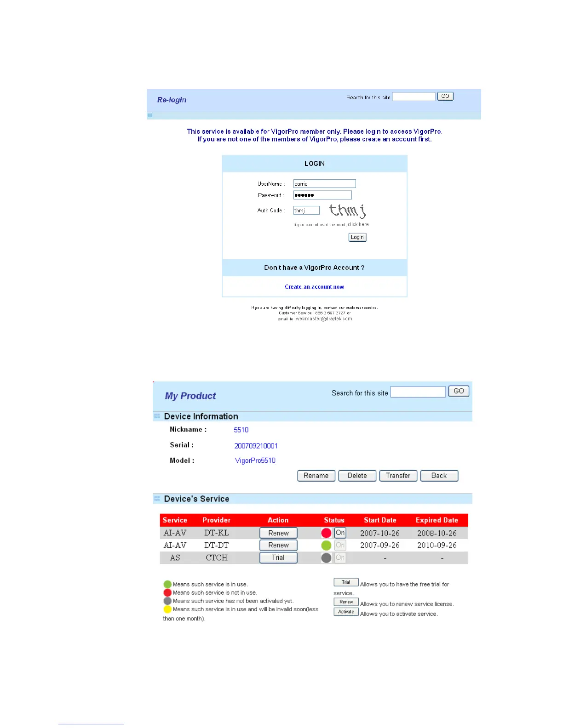
Task: Click the provider cell CTCH
Action: coord(217,557)
